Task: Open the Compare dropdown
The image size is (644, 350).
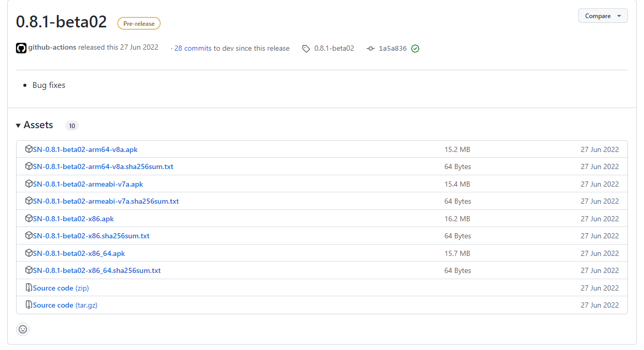Action: [603, 16]
